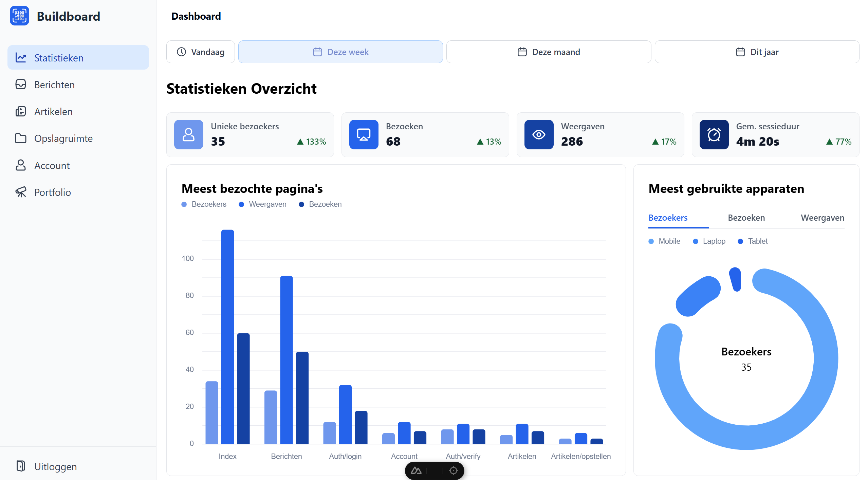Viewport: 868px width, 480px height.
Task: Click the Buildboard logo icon
Action: 19,16
